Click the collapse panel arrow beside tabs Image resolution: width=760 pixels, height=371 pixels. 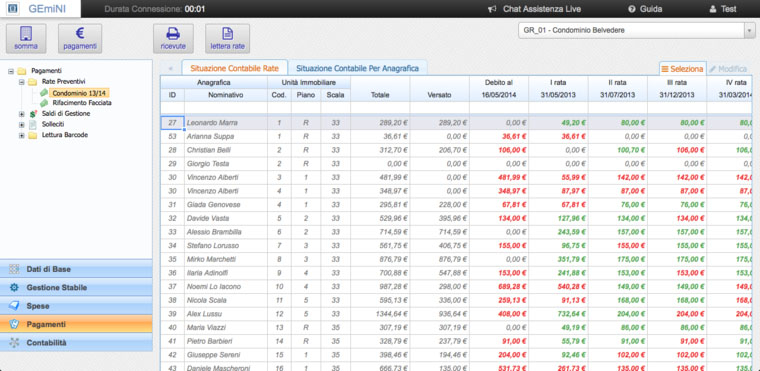point(170,69)
